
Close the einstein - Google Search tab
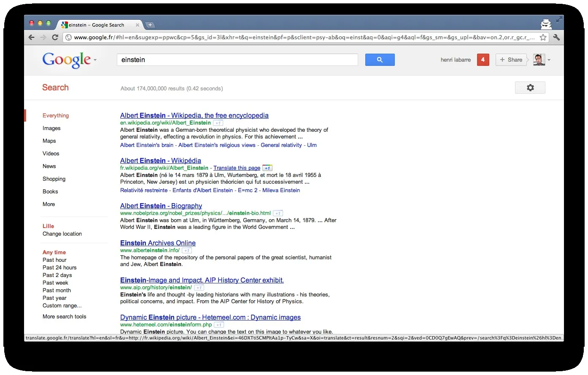coord(138,25)
